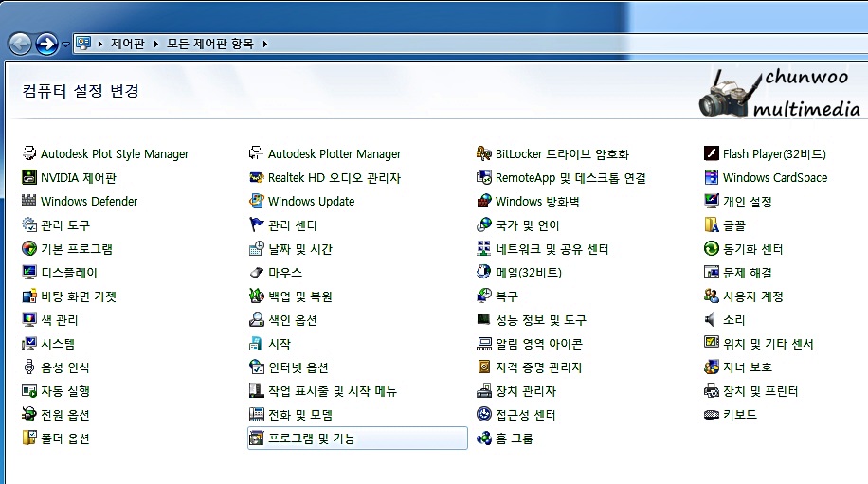Viewport: 868px width, 484px height.
Task: Open the 인터넷 옵션 link
Action: click(298, 367)
